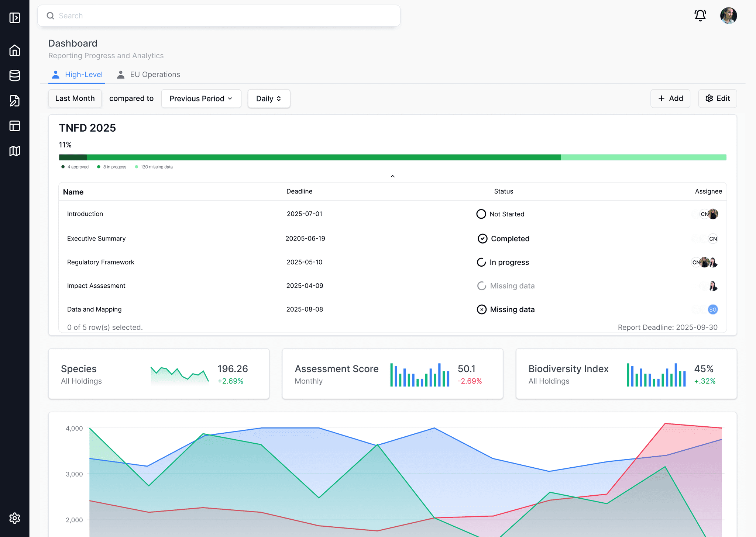The height and width of the screenshot is (537, 756).
Task: Click the Completed status check icon
Action: pyautogui.click(x=482, y=239)
